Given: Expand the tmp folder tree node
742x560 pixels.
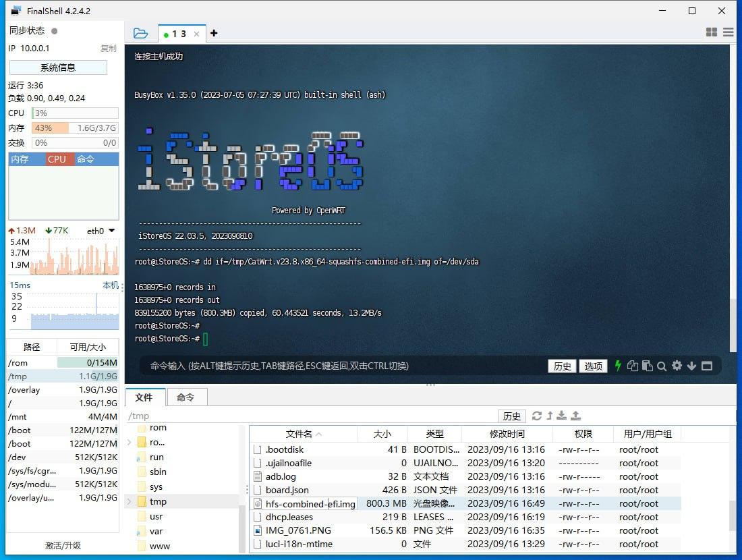Looking at the screenshot, I should tap(130, 501).
